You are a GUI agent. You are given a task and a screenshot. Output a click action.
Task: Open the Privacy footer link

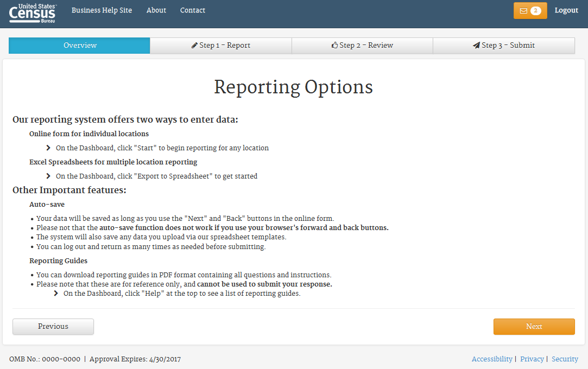[532, 359]
